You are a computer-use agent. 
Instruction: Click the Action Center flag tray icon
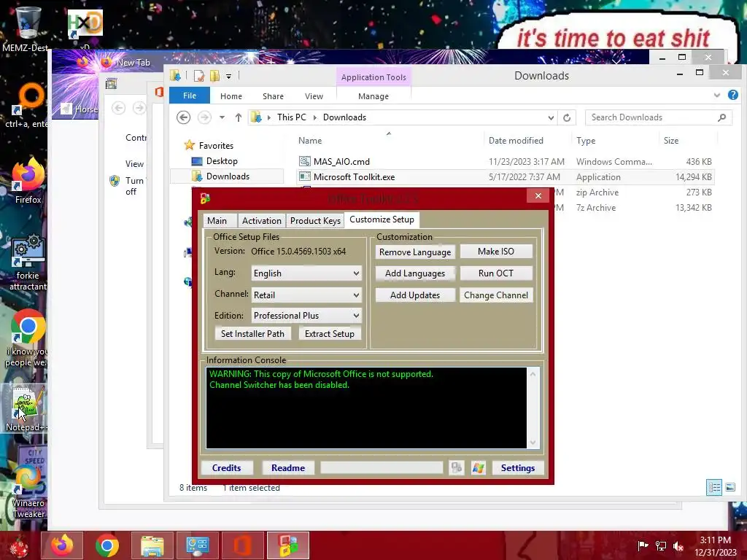(x=643, y=545)
